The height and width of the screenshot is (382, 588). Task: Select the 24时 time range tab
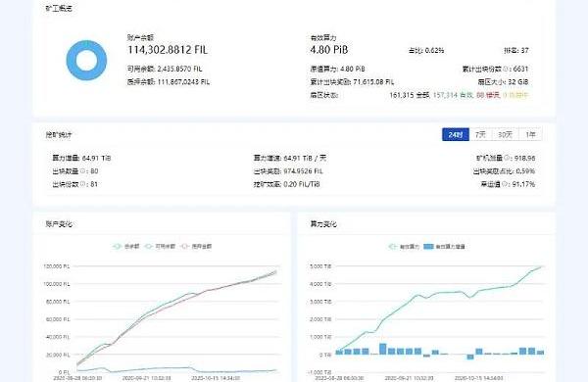456,134
